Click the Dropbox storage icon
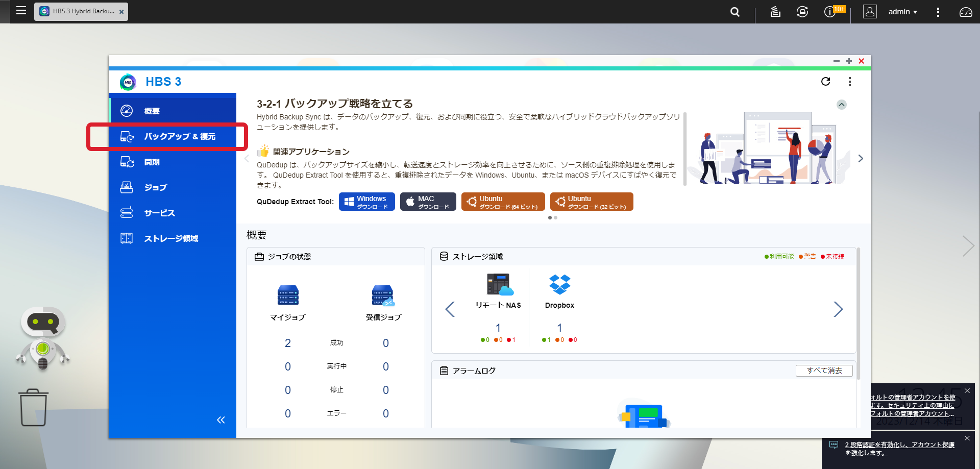This screenshot has width=980, height=469. (x=559, y=284)
